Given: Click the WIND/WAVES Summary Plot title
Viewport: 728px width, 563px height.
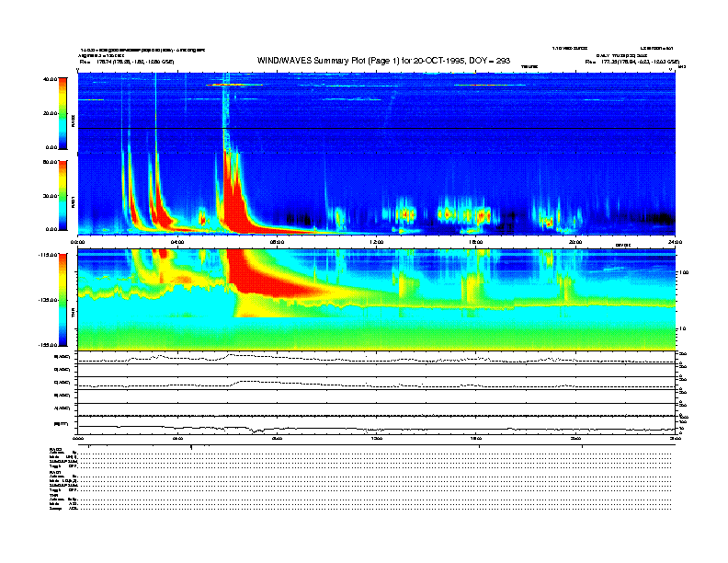Looking at the screenshot, I should [383, 61].
